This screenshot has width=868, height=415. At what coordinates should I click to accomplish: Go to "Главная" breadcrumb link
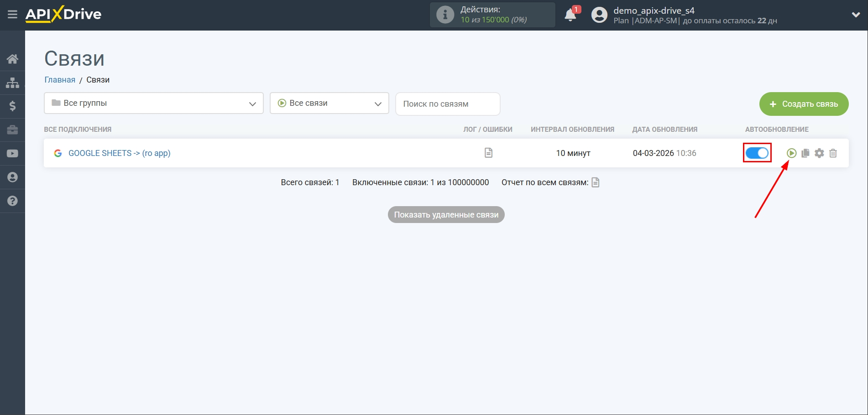pyautogui.click(x=60, y=80)
